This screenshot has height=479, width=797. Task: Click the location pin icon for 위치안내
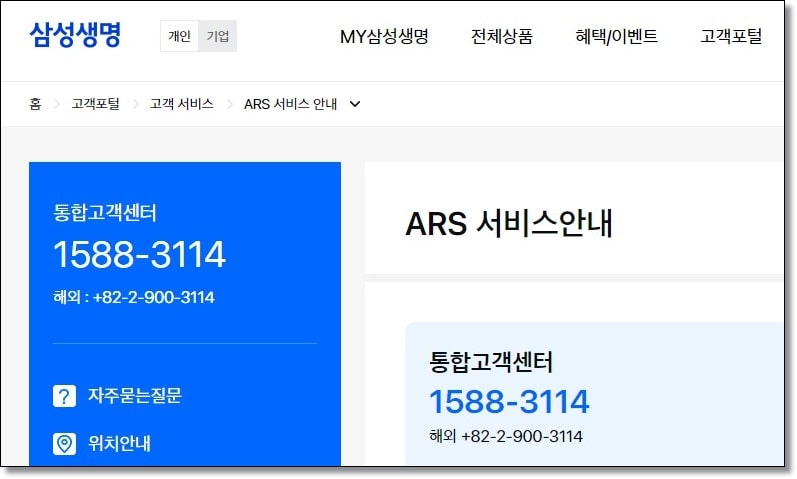pyautogui.click(x=65, y=444)
